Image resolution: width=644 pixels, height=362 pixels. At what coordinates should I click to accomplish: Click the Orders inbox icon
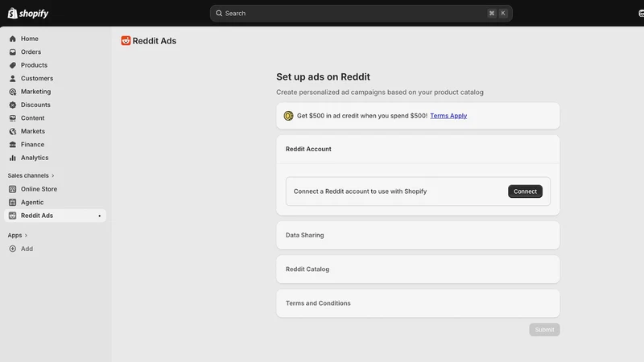coord(13,52)
